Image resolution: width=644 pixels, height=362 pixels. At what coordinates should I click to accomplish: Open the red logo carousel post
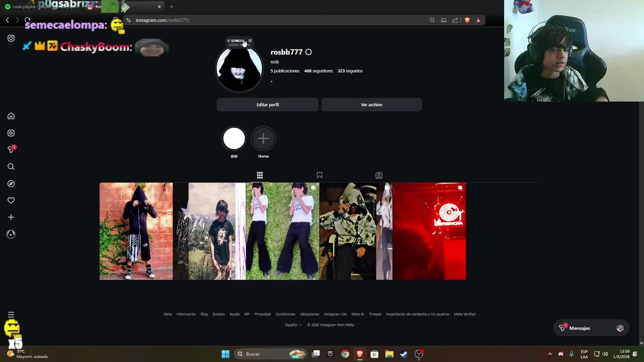(429, 231)
